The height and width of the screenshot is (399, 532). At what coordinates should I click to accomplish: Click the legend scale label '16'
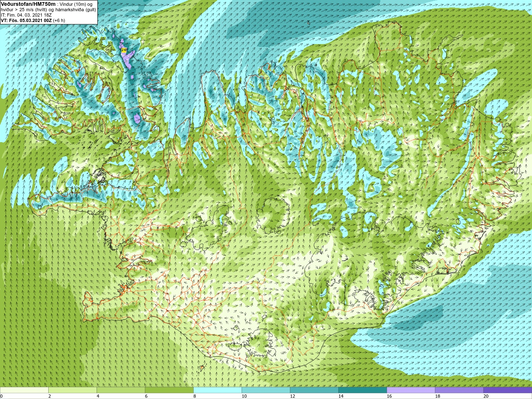[390, 396]
